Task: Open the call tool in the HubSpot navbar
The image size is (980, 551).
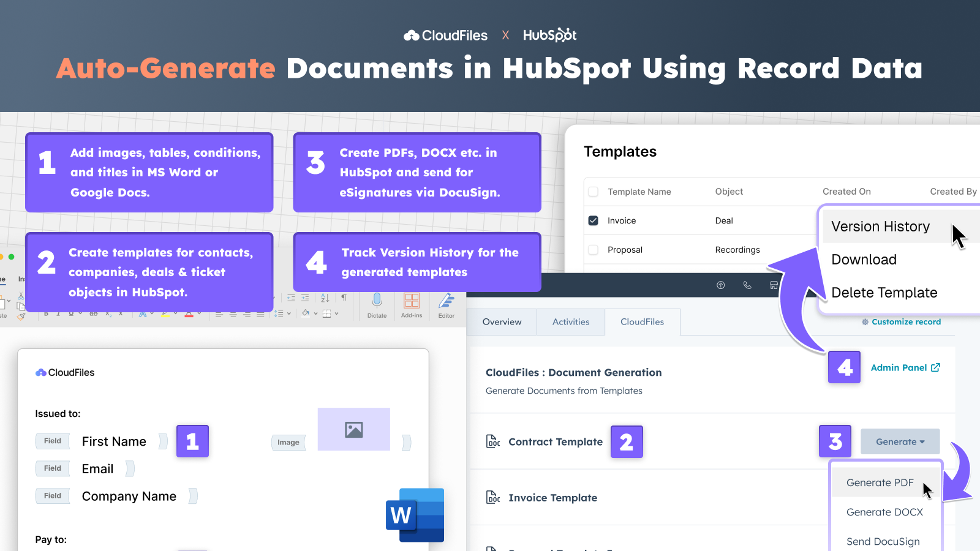Action: pyautogui.click(x=747, y=285)
